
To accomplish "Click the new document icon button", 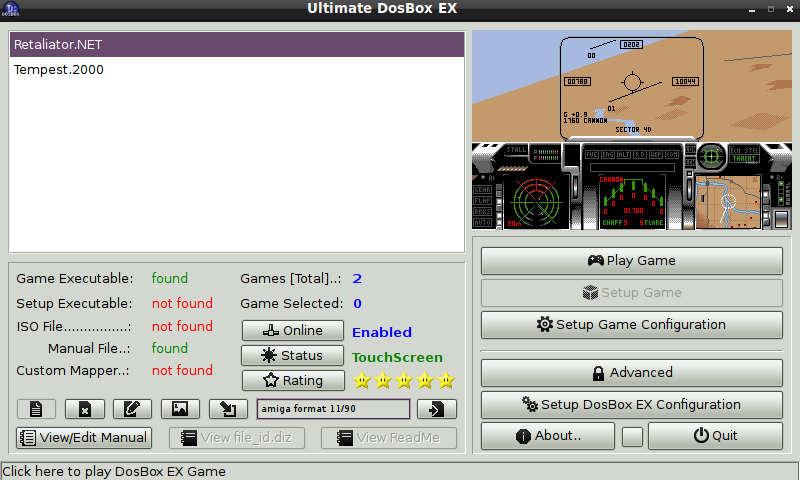I will click(36, 409).
